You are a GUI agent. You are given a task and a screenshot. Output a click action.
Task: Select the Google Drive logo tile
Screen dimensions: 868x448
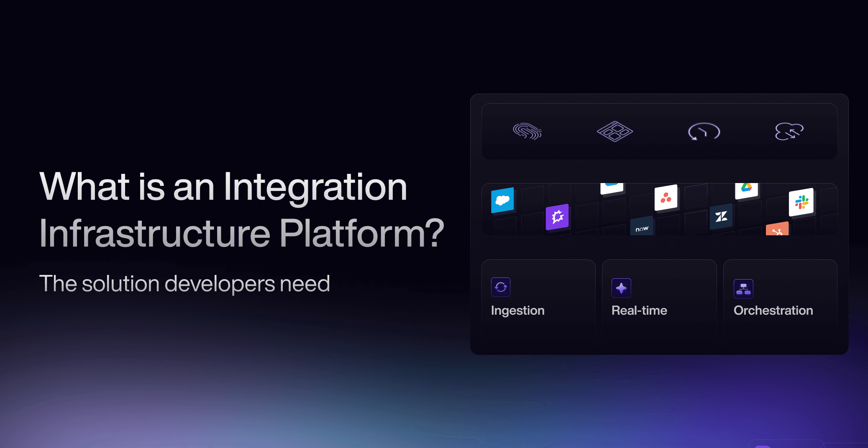point(747,190)
